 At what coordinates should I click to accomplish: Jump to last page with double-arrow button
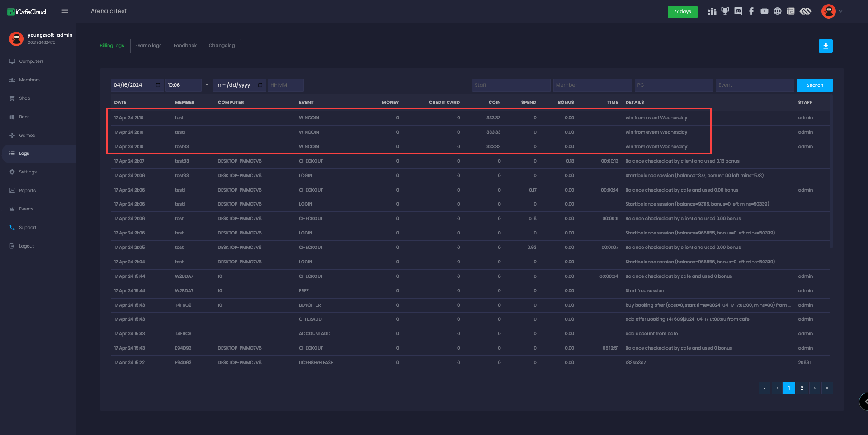[827, 388]
